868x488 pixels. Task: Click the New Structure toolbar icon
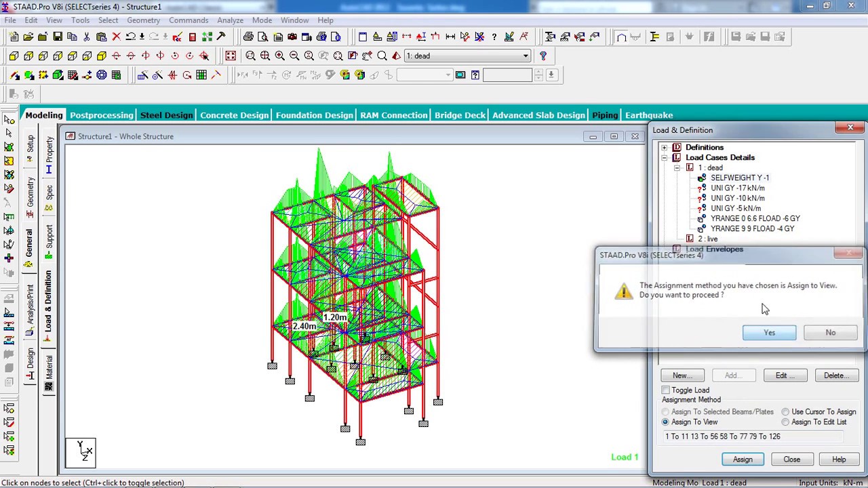coord(13,37)
